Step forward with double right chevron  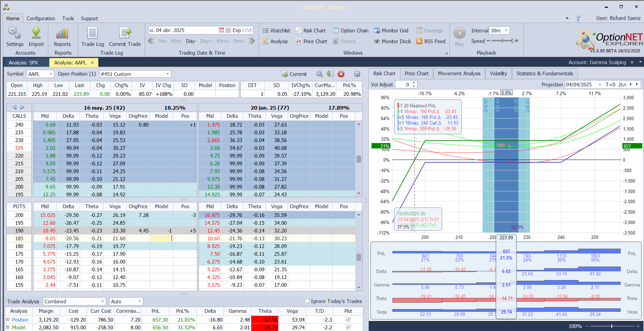pos(251,41)
